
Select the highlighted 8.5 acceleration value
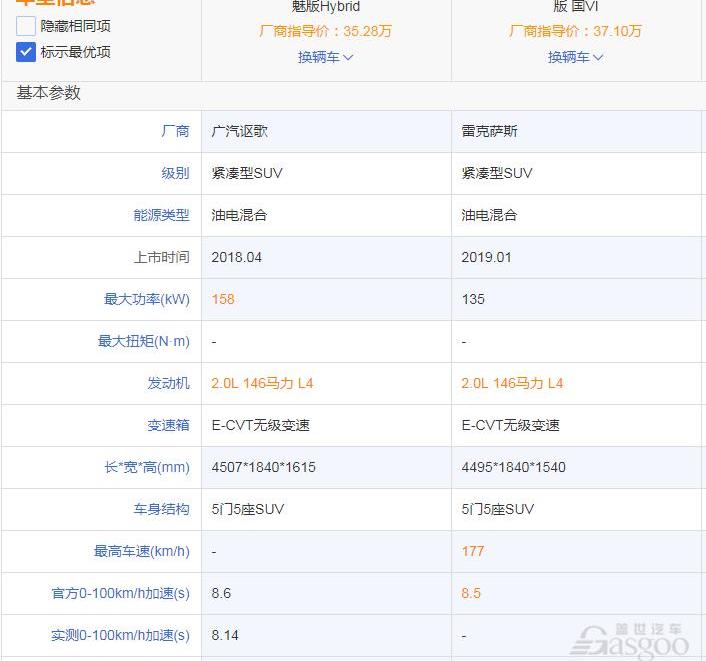(471, 593)
